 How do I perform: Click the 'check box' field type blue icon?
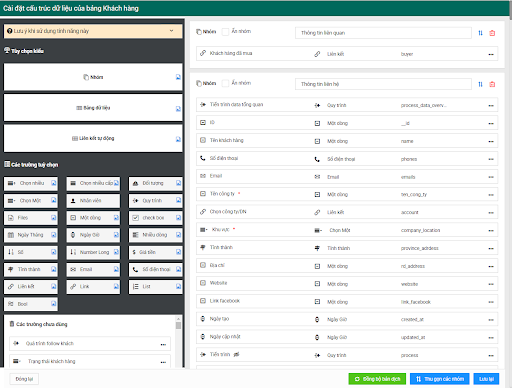[x=178, y=218]
